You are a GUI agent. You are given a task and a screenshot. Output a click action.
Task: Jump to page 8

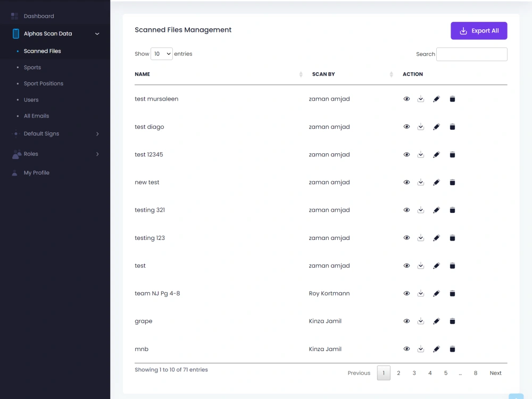(x=475, y=373)
